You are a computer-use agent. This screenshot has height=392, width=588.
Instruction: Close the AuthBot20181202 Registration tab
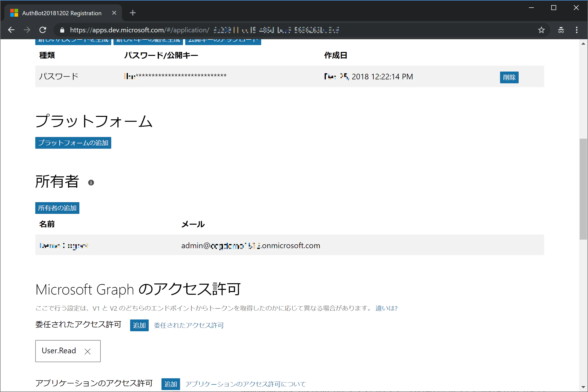pyautogui.click(x=114, y=13)
